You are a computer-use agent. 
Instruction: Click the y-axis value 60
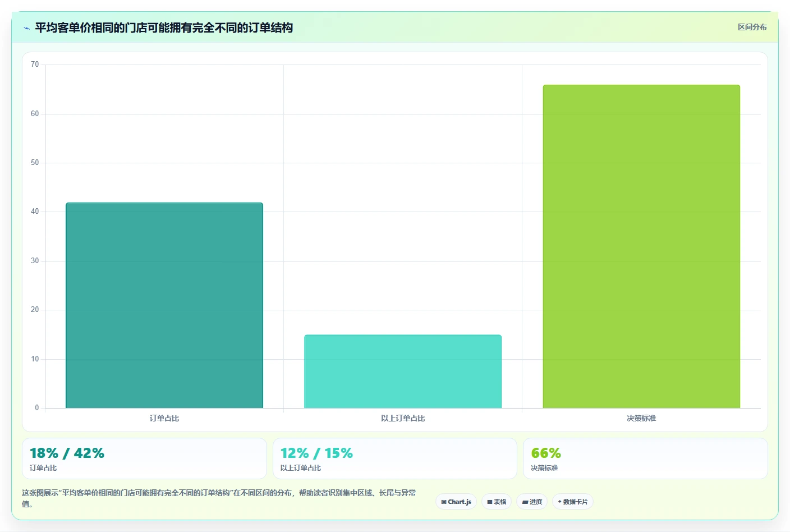tap(35, 114)
